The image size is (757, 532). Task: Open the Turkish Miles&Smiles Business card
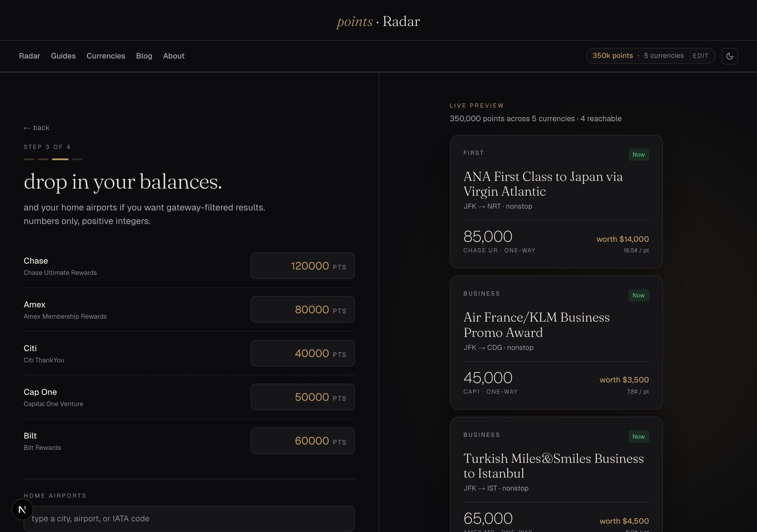tap(556, 475)
